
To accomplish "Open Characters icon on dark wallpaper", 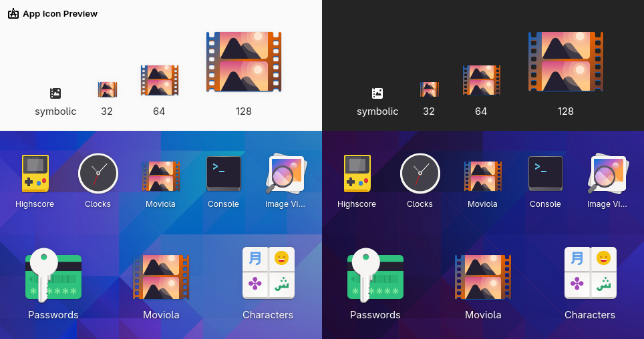I will 591,272.
